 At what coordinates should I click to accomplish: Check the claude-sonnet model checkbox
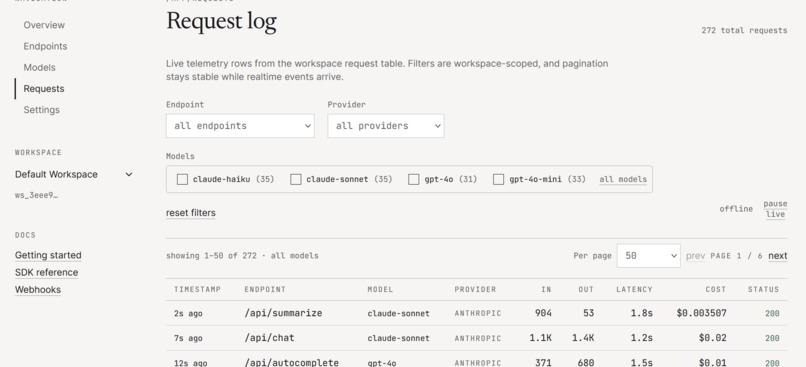pyautogui.click(x=296, y=179)
